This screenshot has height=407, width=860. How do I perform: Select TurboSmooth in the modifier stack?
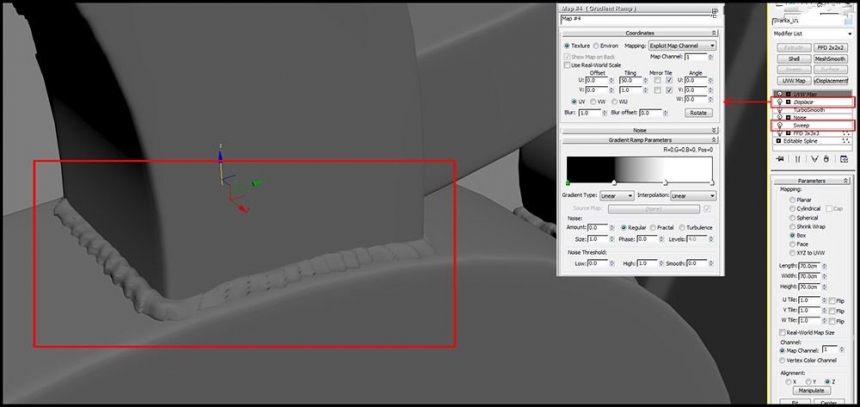coord(809,110)
